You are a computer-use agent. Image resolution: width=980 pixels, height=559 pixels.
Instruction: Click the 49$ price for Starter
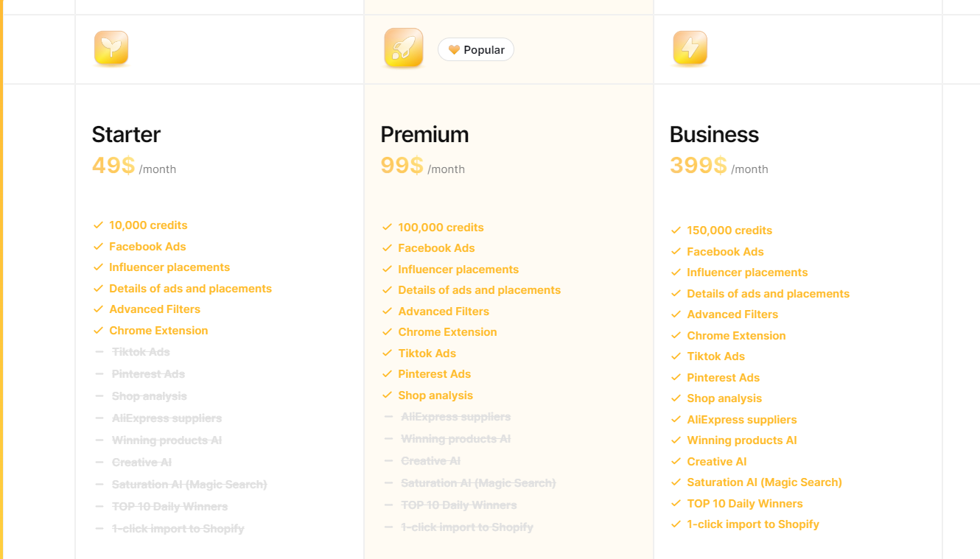(113, 165)
